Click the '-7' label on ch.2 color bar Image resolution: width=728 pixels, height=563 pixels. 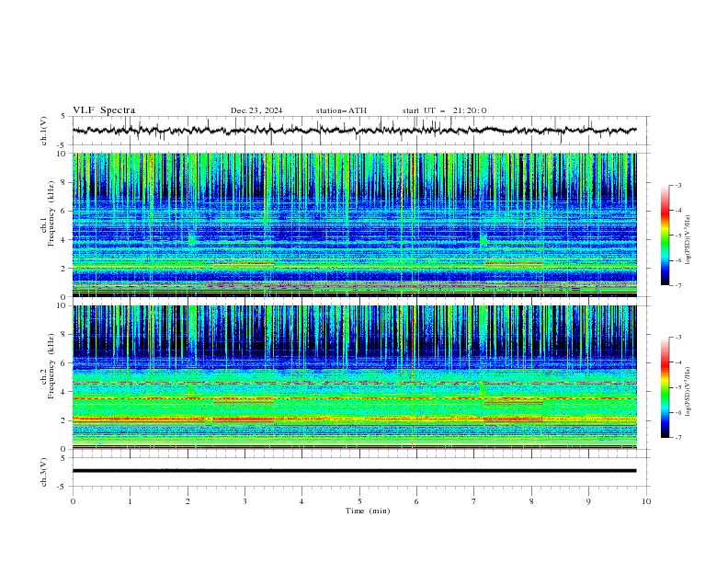[x=677, y=437]
